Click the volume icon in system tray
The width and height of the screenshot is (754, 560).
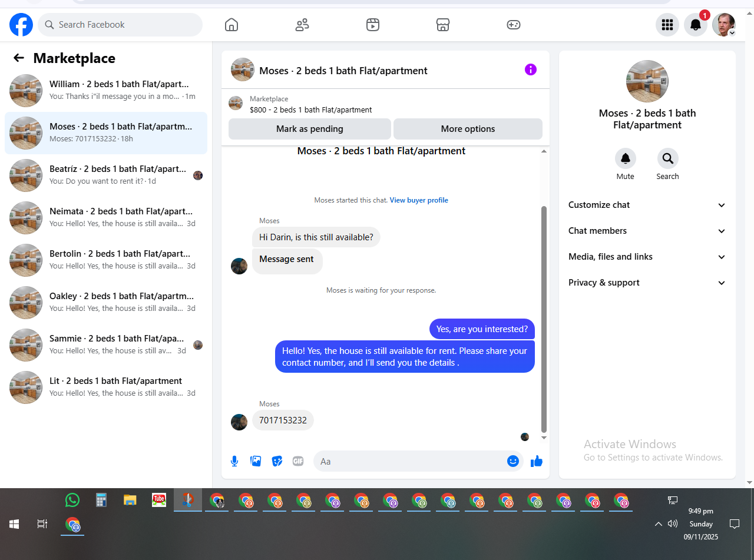673,523
